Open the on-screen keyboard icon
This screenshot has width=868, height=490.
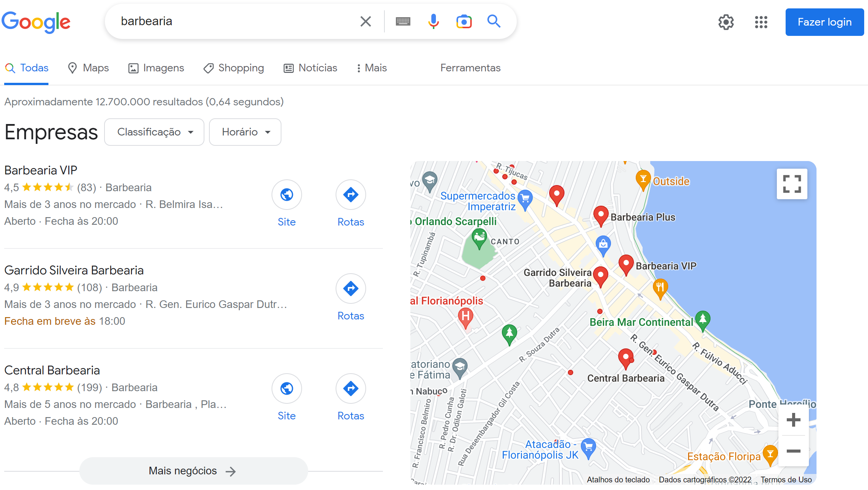[x=403, y=21]
